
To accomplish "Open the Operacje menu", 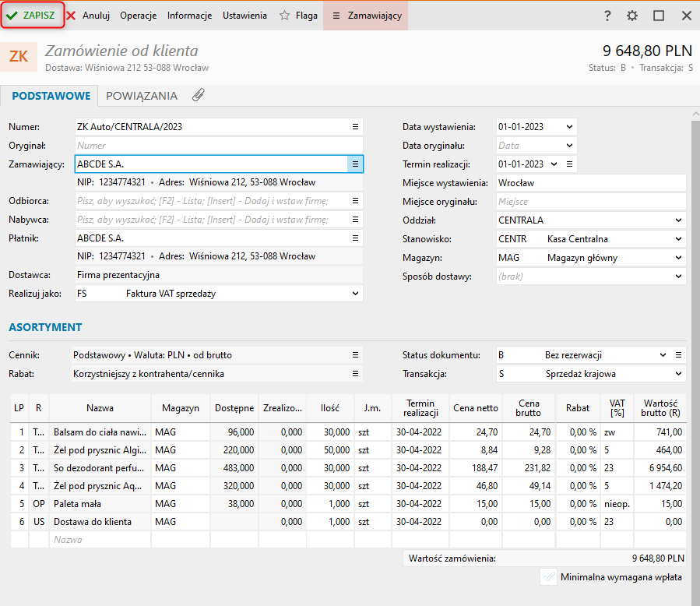I will pyautogui.click(x=138, y=16).
